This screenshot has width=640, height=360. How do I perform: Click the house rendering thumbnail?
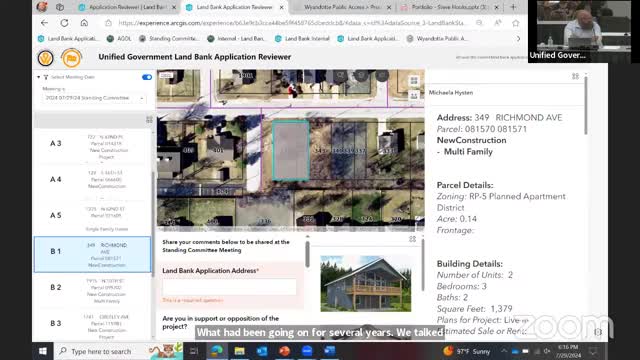366,284
